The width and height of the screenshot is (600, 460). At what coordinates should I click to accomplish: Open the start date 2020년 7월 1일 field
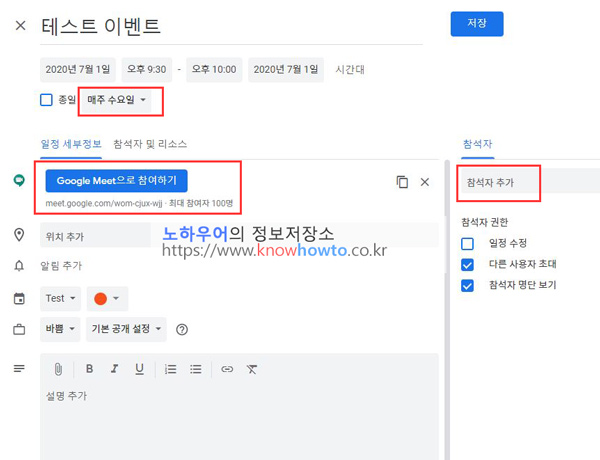tap(78, 70)
